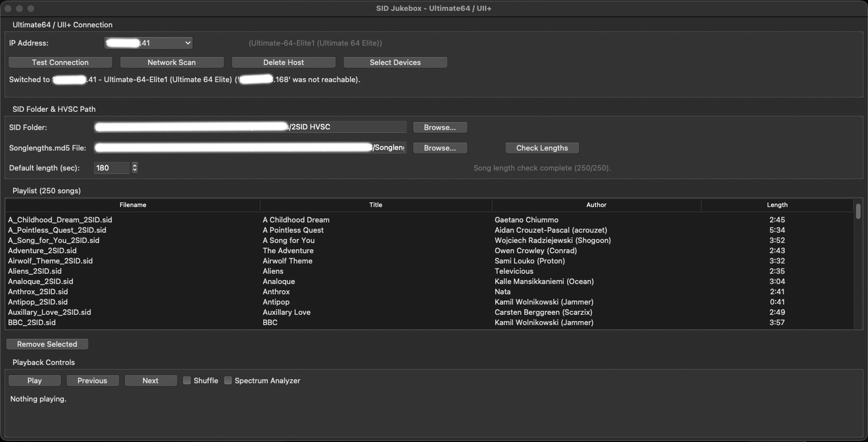Select file A_Pointless_Quest_2SID.sid
Screen dimensions: 868x442
(57, 230)
